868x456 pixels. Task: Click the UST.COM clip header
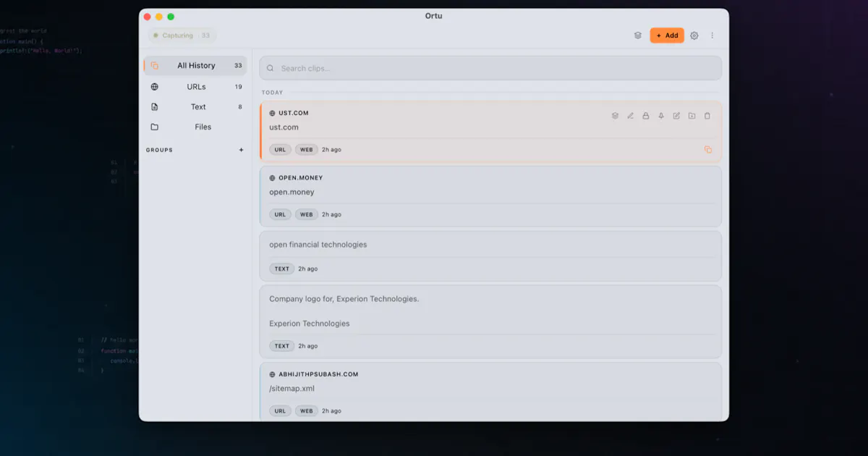294,114
